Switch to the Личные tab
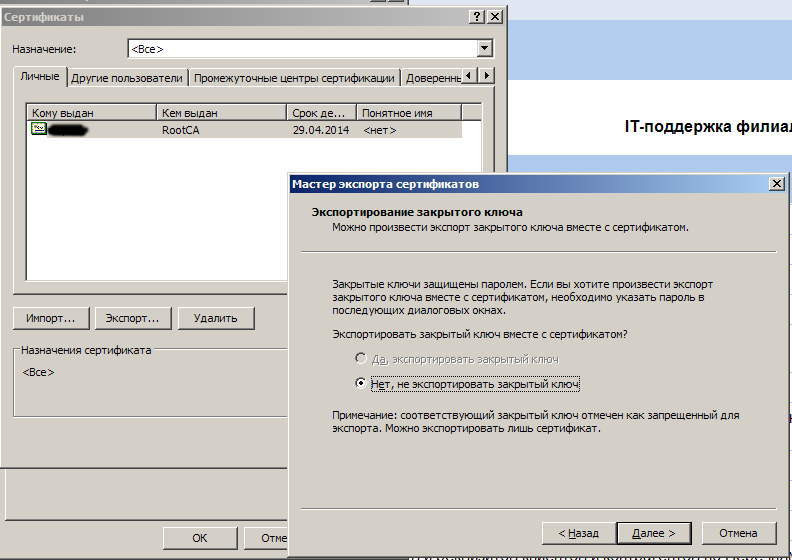792x560 pixels. pyautogui.click(x=40, y=77)
